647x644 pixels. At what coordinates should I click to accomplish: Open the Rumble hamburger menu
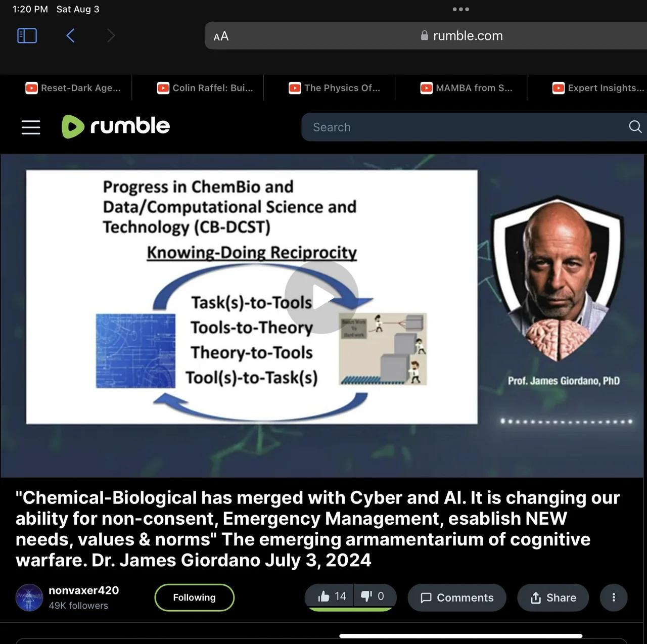(x=31, y=127)
